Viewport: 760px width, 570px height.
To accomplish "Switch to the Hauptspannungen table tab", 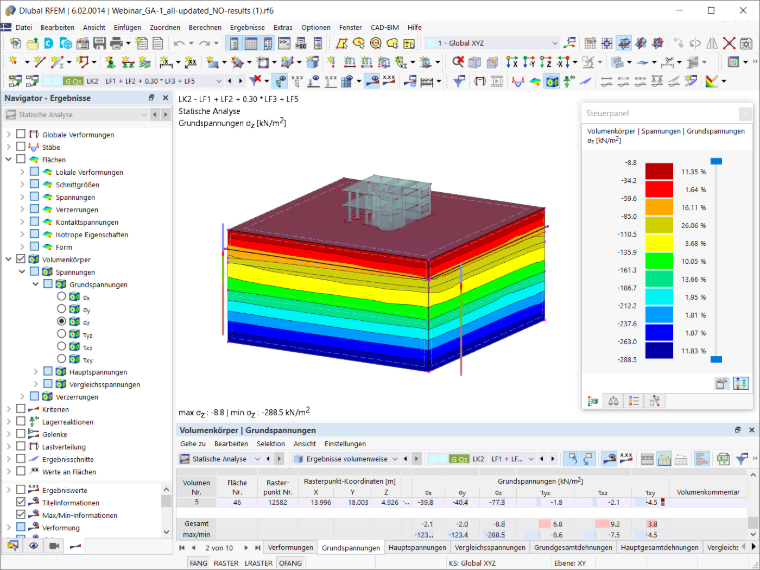I will coord(417,547).
